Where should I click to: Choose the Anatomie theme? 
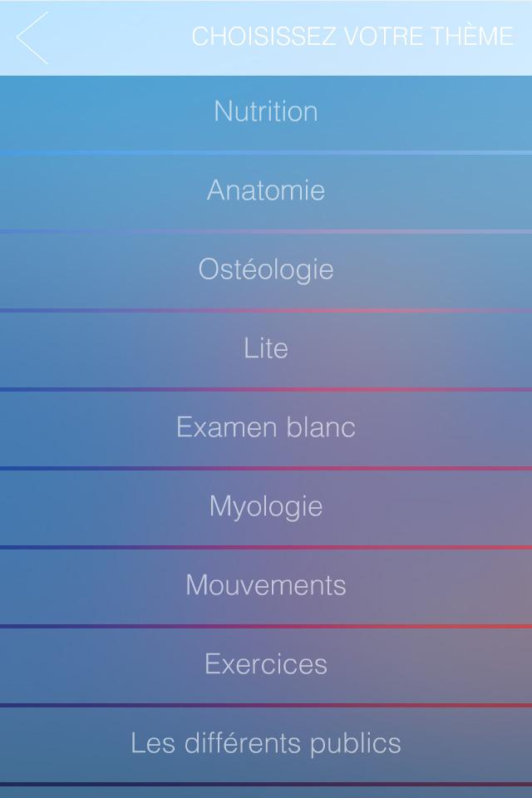pos(266,192)
